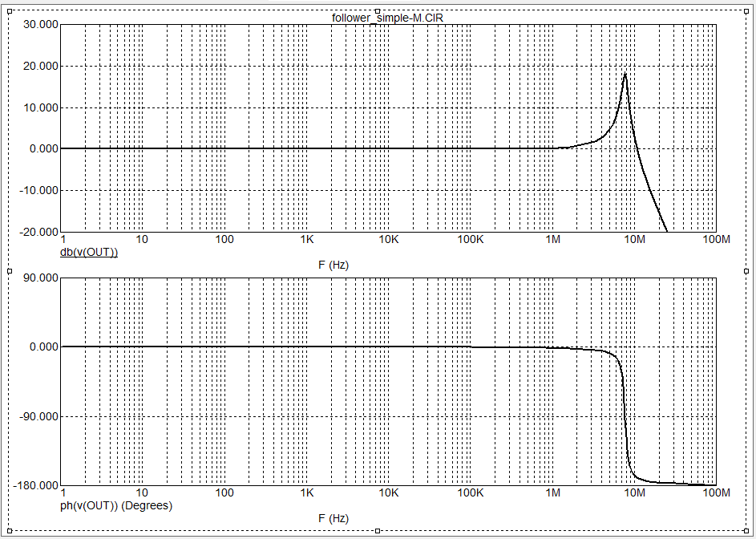The height and width of the screenshot is (539, 756).
Task: Click the 100M frequency label under the phase plot
Action: (x=717, y=492)
